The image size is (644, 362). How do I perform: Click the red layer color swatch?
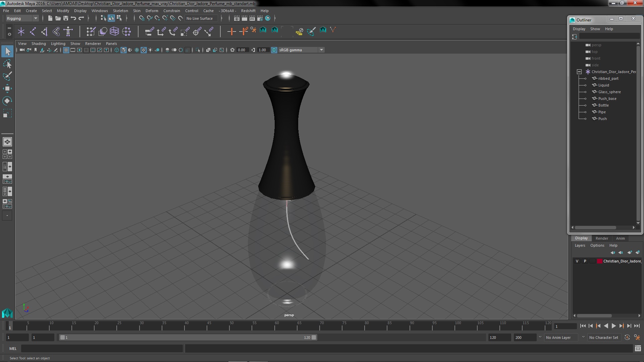point(599,261)
